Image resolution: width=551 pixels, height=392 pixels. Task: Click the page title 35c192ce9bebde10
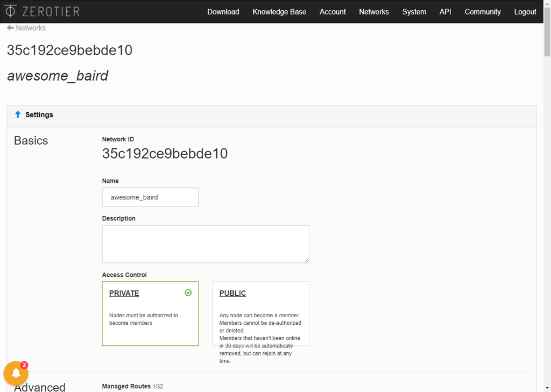[x=69, y=50]
